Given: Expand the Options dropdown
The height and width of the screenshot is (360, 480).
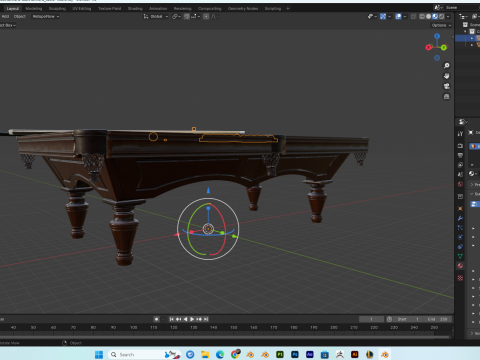Looking at the screenshot, I should point(441,25).
